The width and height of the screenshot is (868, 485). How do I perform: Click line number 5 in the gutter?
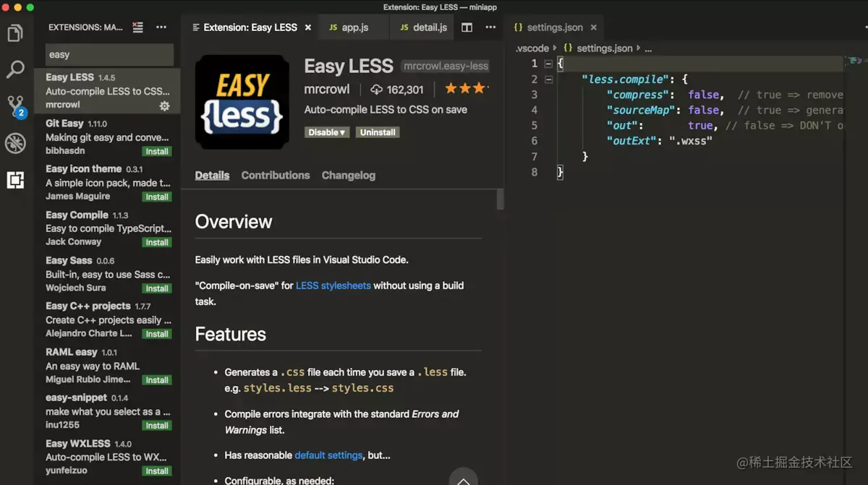(535, 126)
